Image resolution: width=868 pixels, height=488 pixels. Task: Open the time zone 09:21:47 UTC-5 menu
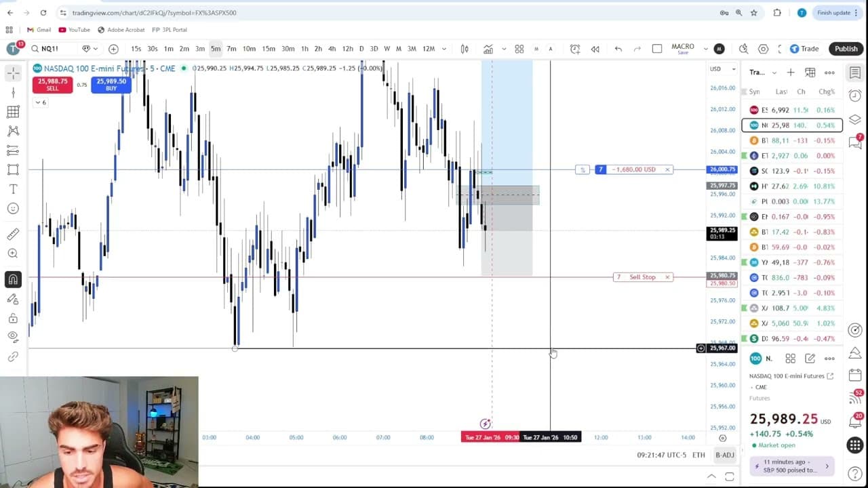pyautogui.click(x=661, y=455)
